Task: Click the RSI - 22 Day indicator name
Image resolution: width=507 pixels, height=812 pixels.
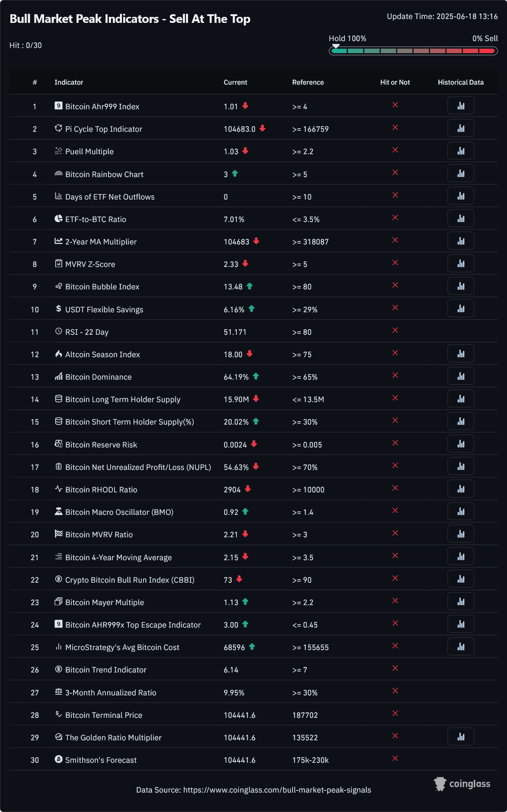Action: (87, 332)
